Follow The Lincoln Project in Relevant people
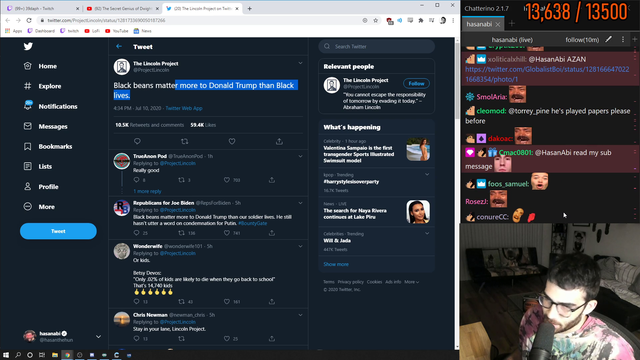 pyautogui.click(x=416, y=83)
